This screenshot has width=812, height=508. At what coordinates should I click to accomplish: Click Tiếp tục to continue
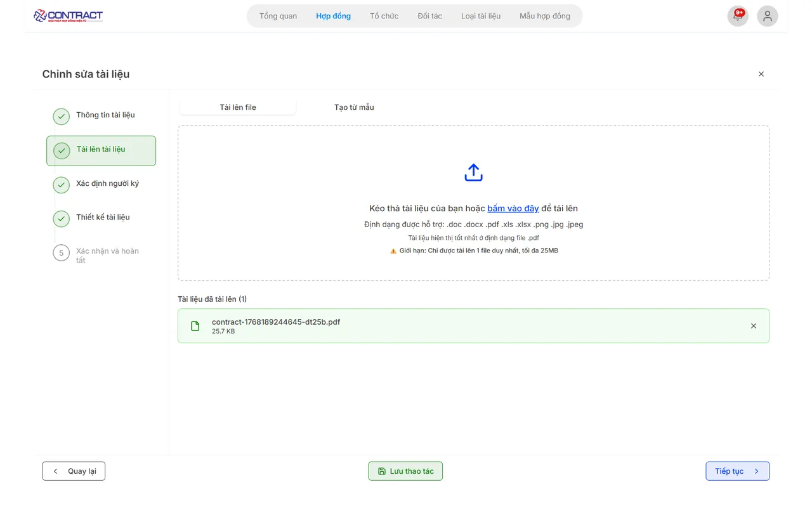737,471
